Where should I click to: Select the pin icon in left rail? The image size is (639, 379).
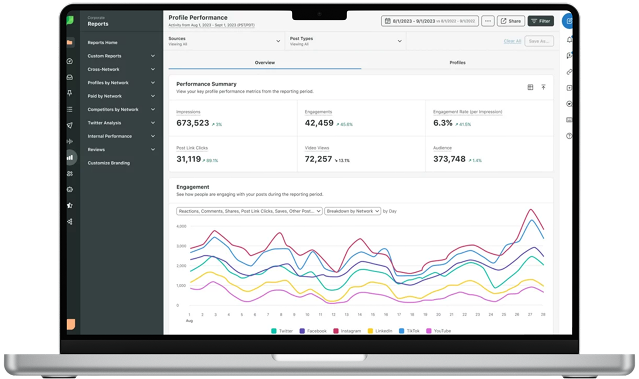point(70,93)
